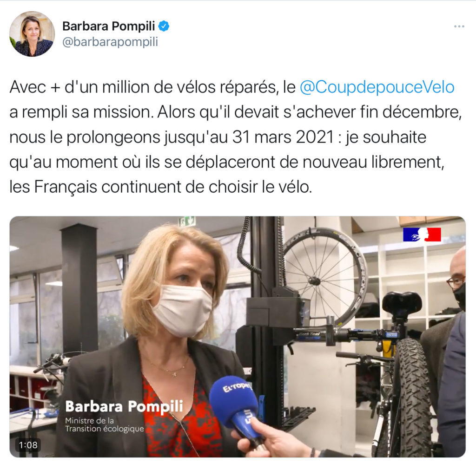This screenshot has height=463, width=476.
Task: Click the 1:08 video duration badge
Action: [28, 445]
